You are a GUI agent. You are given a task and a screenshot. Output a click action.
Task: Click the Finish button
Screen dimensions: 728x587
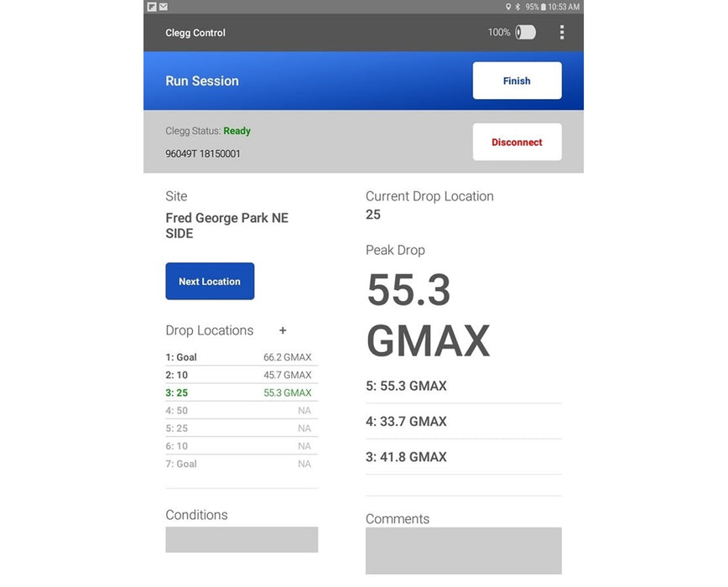pyautogui.click(x=517, y=81)
